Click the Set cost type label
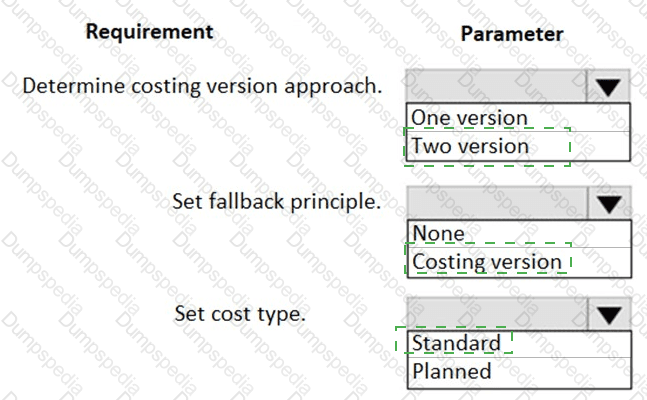The height and width of the screenshot is (400, 647). point(240,314)
